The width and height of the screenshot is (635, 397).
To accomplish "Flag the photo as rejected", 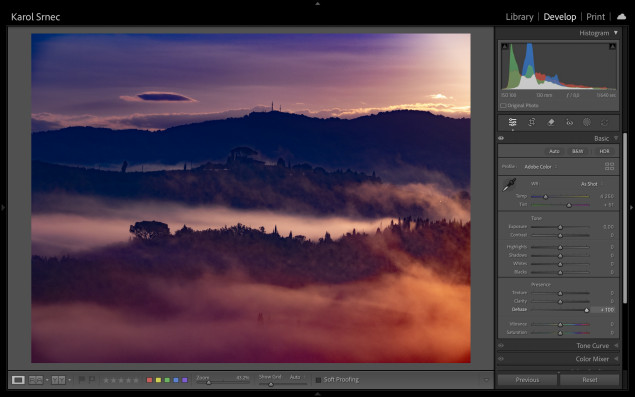I will (x=92, y=380).
